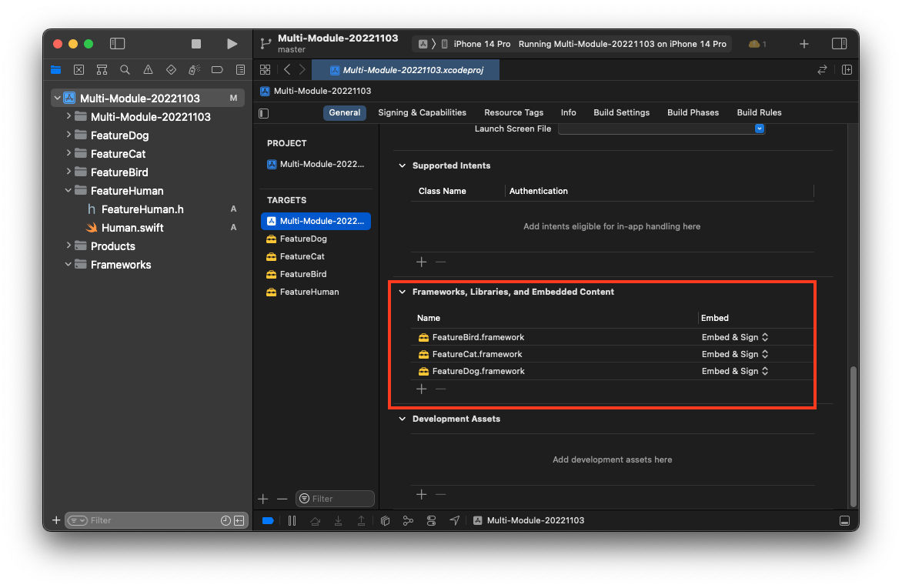
Task: Toggle source-control status filter in navigator
Action: click(x=239, y=521)
